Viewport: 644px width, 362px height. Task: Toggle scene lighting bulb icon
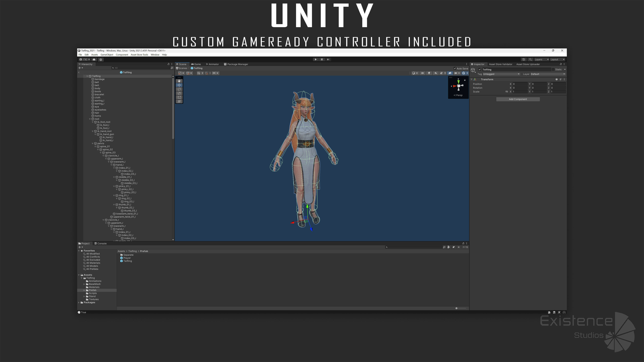coord(429,73)
